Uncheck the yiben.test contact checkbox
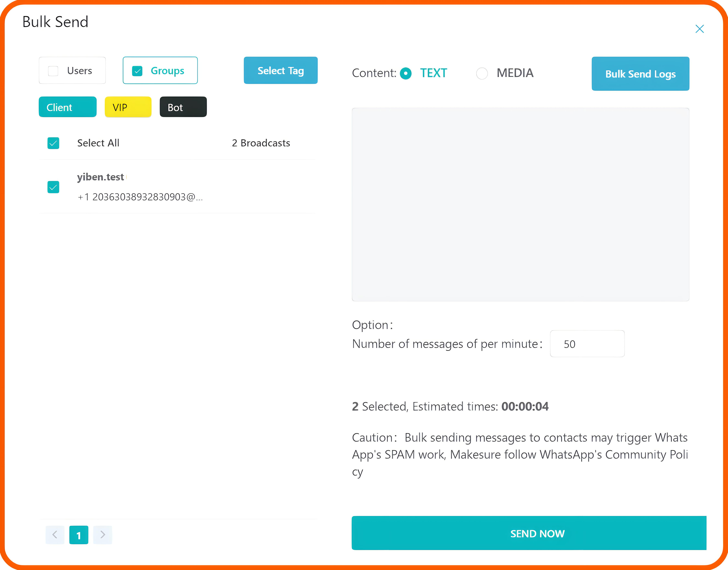Screen dimensions: 728x570 pos(53,187)
